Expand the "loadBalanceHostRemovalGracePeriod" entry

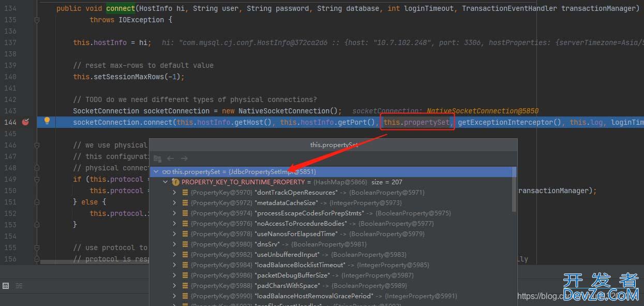[x=175, y=296]
